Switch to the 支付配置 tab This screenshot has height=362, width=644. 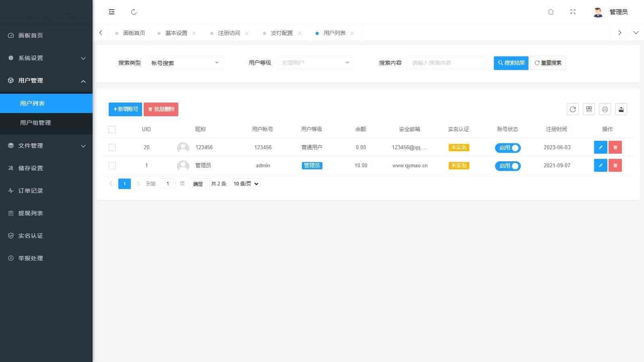tap(281, 33)
